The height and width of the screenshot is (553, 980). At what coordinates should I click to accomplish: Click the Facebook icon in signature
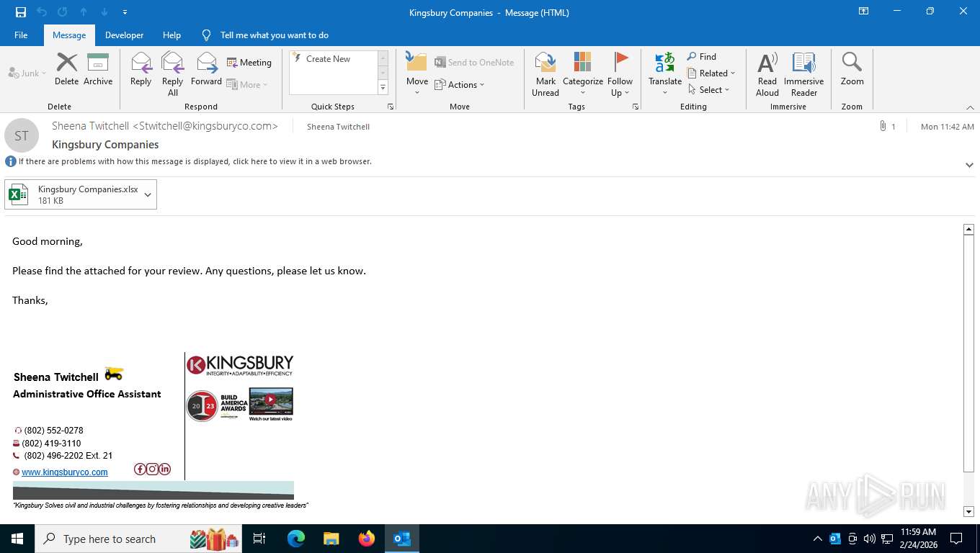click(140, 469)
